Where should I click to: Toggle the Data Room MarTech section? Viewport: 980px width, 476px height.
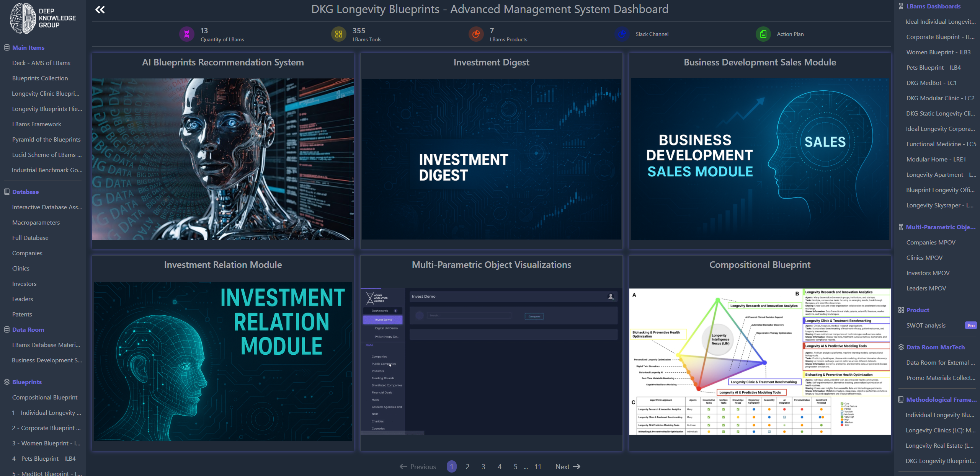pyautogui.click(x=935, y=347)
